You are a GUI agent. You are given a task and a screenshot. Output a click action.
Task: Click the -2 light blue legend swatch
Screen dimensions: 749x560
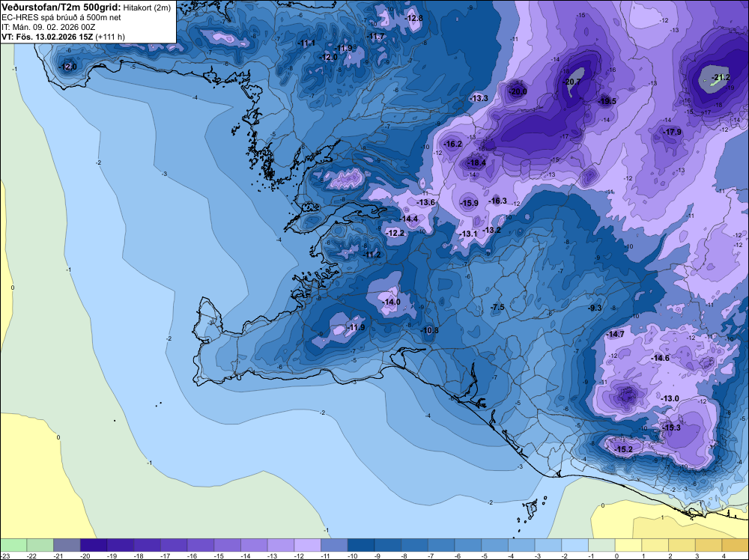pos(575,545)
